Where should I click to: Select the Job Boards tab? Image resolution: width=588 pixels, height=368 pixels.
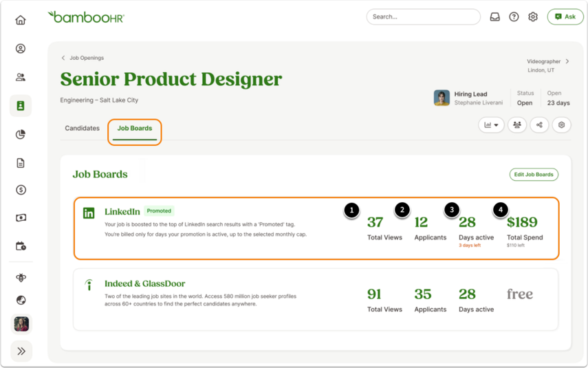(x=135, y=129)
